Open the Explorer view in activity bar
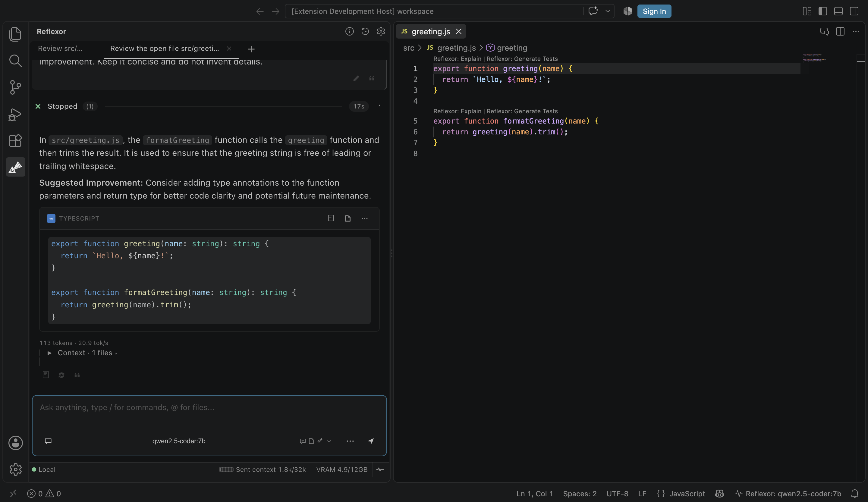868x502 pixels. (15, 34)
